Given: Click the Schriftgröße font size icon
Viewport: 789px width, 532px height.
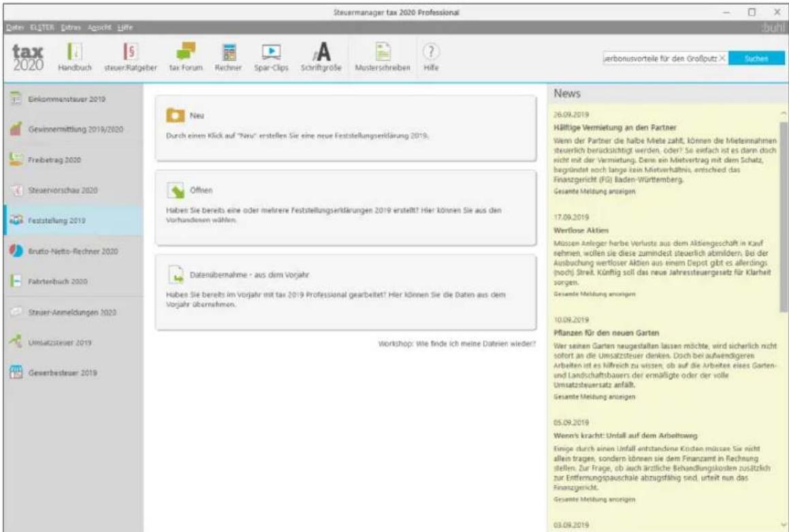Looking at the screenshot, I should [x=321, y=52].
